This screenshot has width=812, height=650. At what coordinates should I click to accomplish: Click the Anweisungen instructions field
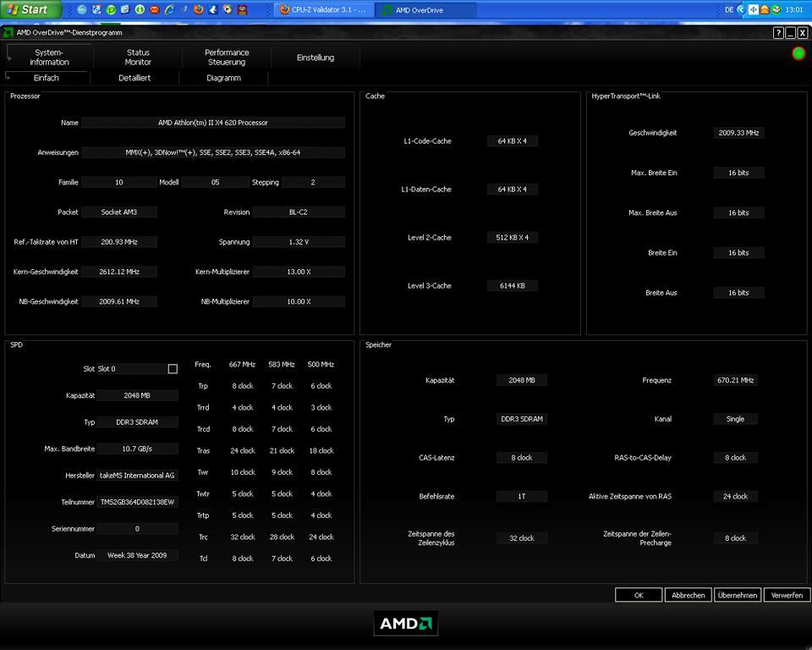click(213, 152)
